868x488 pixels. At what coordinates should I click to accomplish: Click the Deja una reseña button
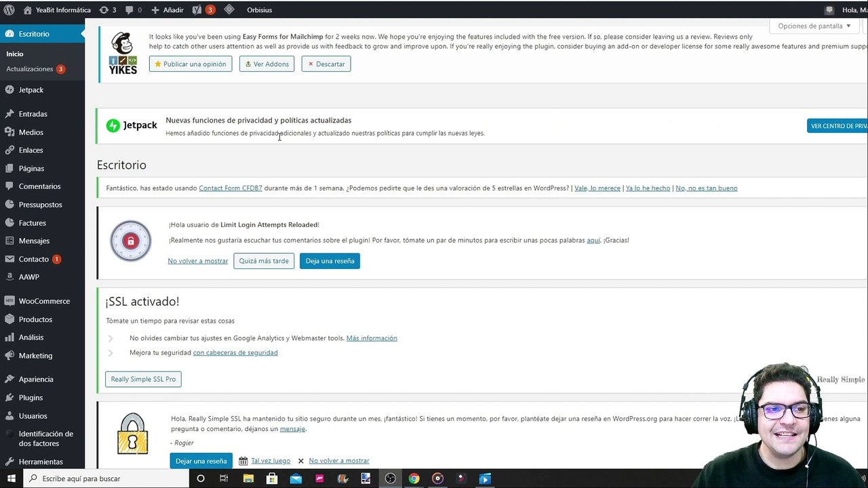[330, 261]
